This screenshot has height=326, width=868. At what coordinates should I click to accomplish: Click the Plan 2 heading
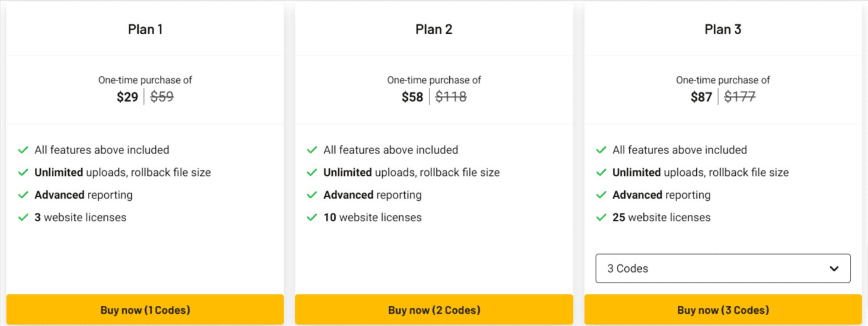pyautogui.click(x=434, y=29)
